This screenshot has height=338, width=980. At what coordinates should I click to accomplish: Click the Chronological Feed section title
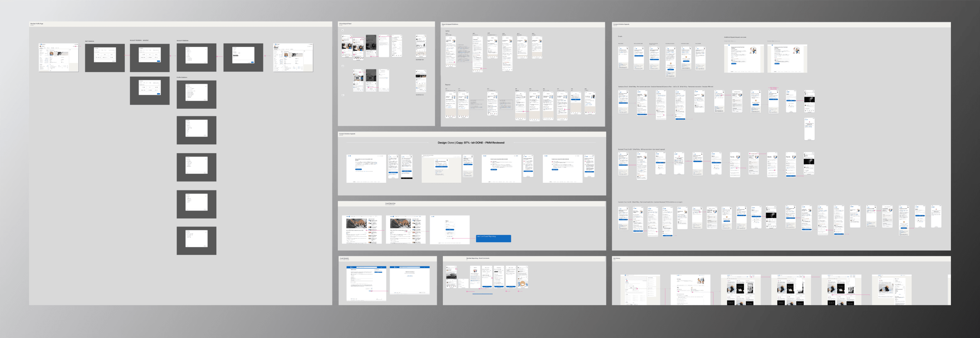pos(345,24)
